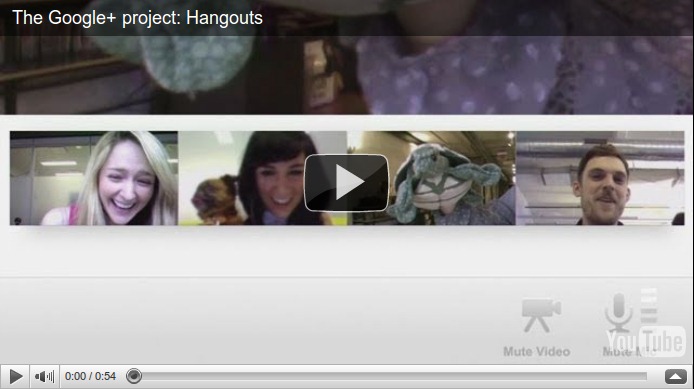Open the YouTube logo watermark link

[x=646, y=341]
